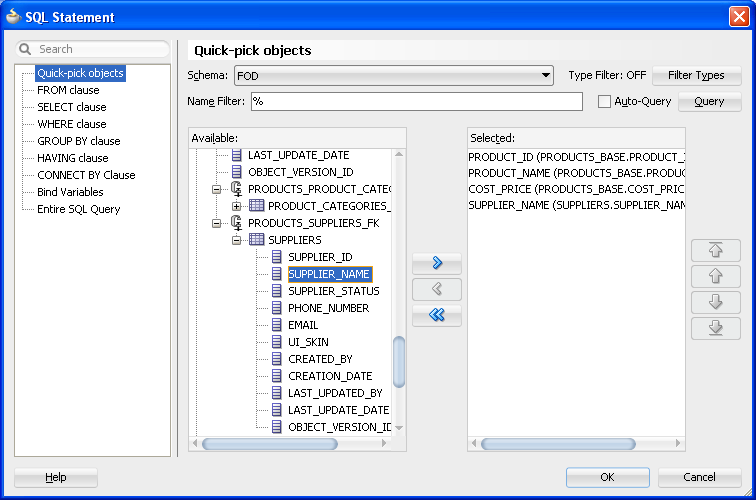
Task: Click the Selected list horizontal scrollbar thumb
Action: pos(558,444)
